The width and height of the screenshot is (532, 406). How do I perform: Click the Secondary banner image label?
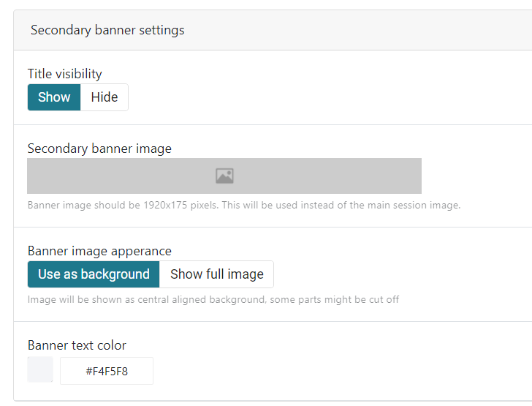[x=99, y=149]
